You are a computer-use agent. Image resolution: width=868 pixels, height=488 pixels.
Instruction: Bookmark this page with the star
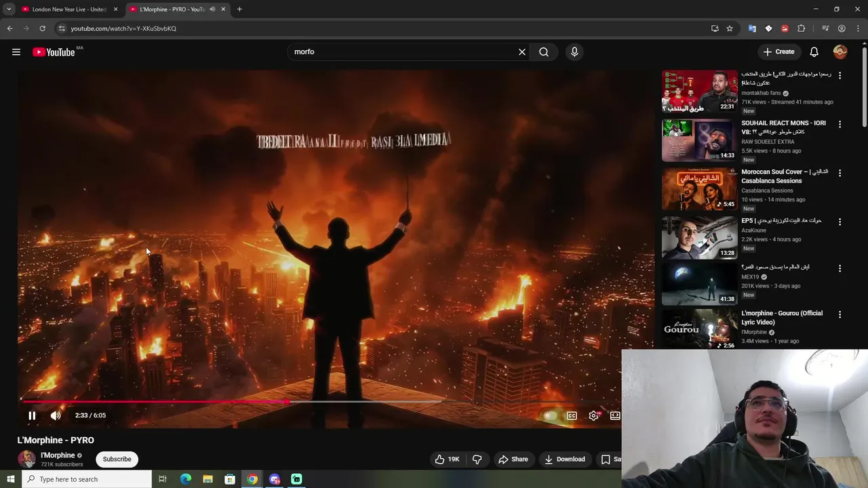[730, 28]
